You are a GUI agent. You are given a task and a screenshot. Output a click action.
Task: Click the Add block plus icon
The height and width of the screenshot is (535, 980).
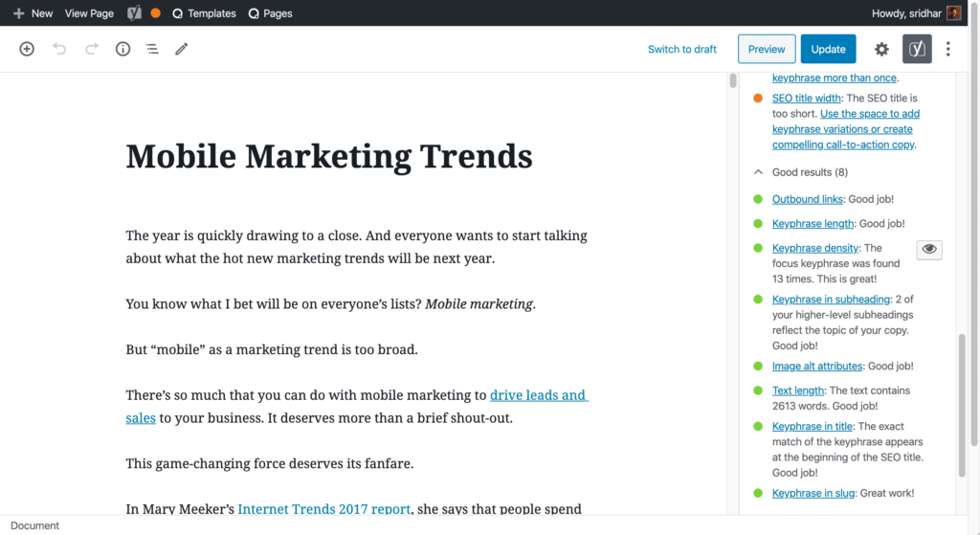pos(27,49)
